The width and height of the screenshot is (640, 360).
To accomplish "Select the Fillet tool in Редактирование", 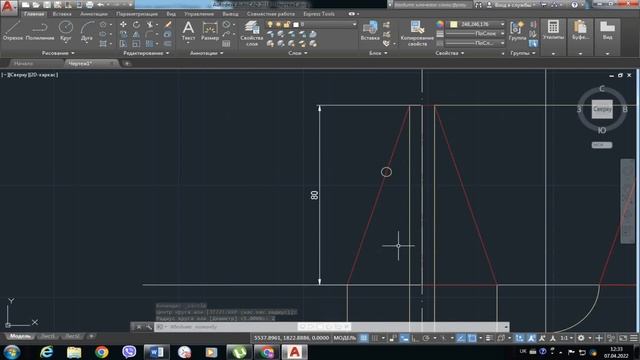I will click(x=150, y=34).
